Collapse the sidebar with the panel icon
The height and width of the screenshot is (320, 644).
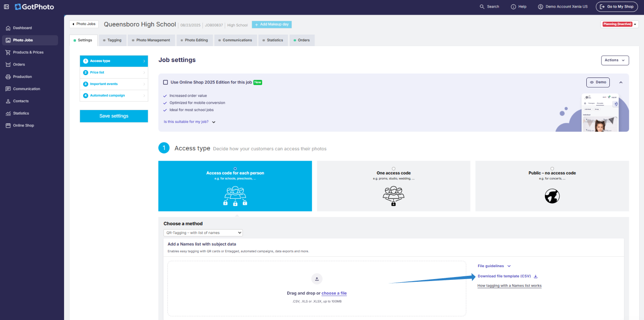[6, 7]
